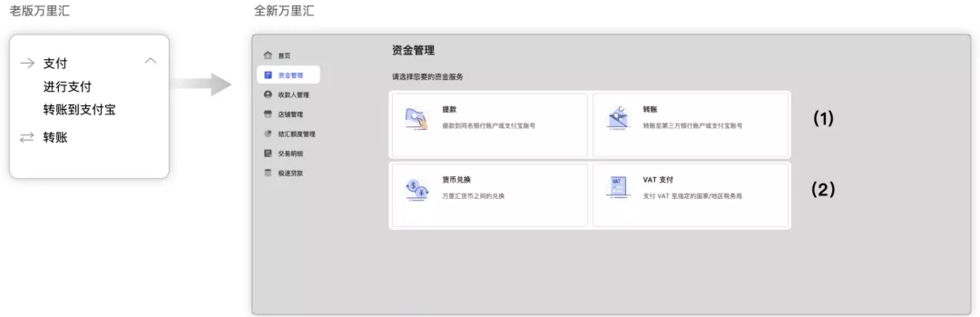Click the store icon beside 店铺管理
The width and height of the screenshot is (980, 317).
268,114
